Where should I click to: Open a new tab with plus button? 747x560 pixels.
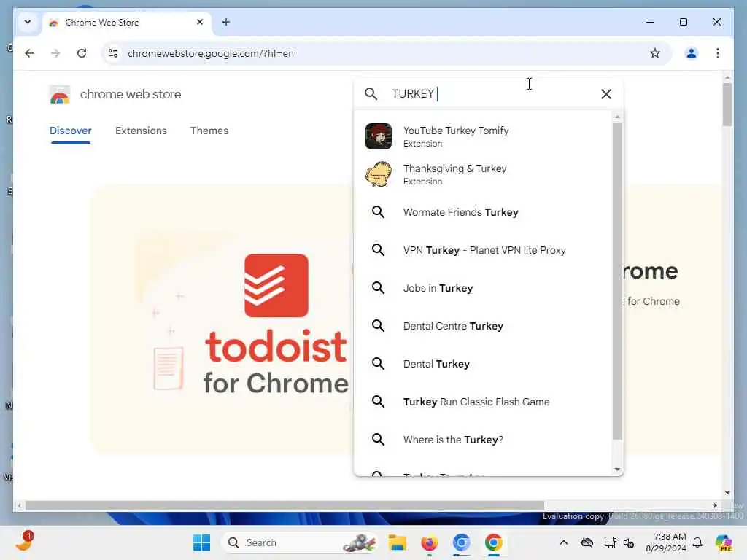click(226, 22)
